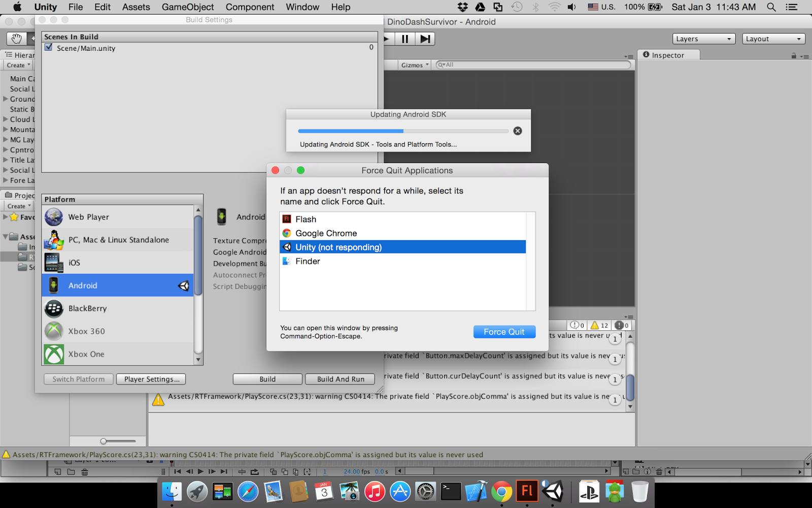
Task: Choose iOS platform
Action: tap(118, 263)
